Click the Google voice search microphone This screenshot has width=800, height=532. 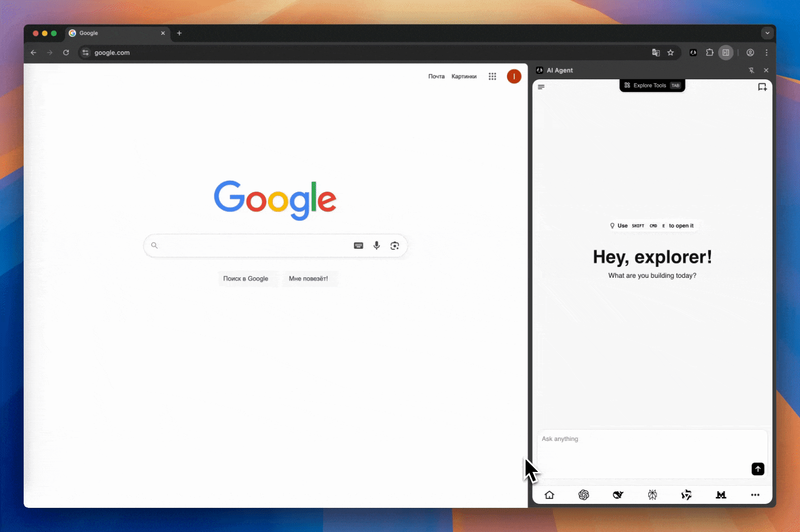(x=376, y=245)
